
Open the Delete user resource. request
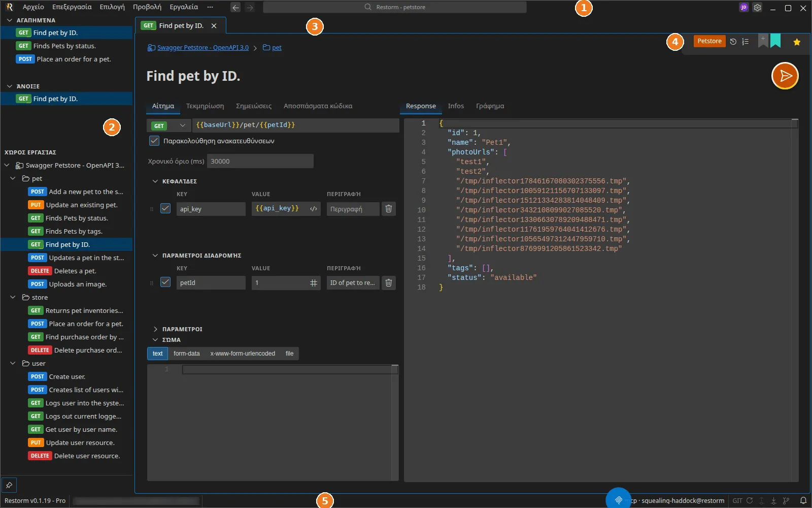(x=66, y=456)
